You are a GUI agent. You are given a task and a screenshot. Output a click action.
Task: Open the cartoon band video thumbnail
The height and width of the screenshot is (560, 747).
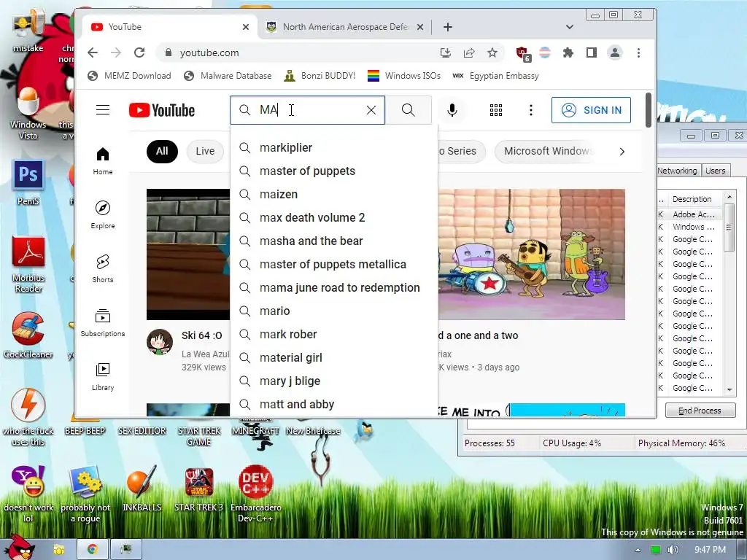tap(531, 254)
